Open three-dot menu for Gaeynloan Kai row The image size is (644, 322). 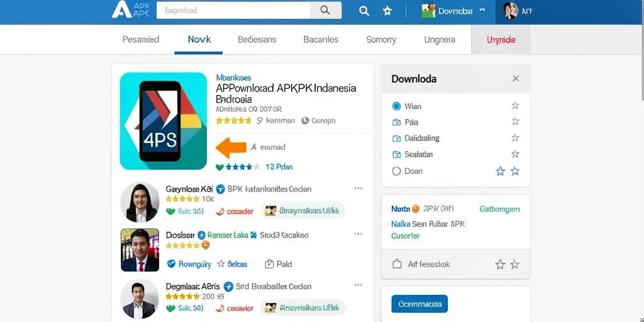pyautogui.click(x=358, y=189)
